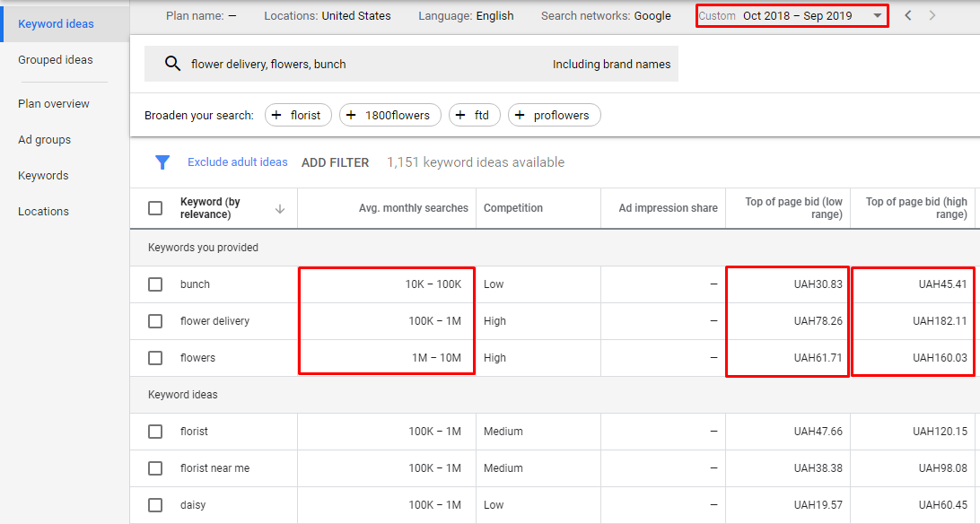Go to Keywords section in sidebar
The height and width of the screenshot is (524, 980).
[43, 176]
